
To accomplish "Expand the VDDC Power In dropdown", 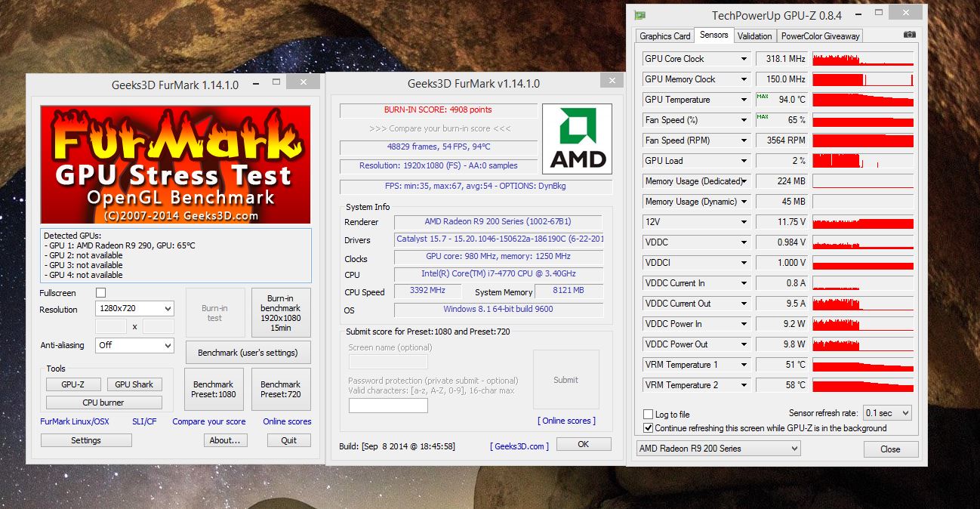I will point(744,324).
